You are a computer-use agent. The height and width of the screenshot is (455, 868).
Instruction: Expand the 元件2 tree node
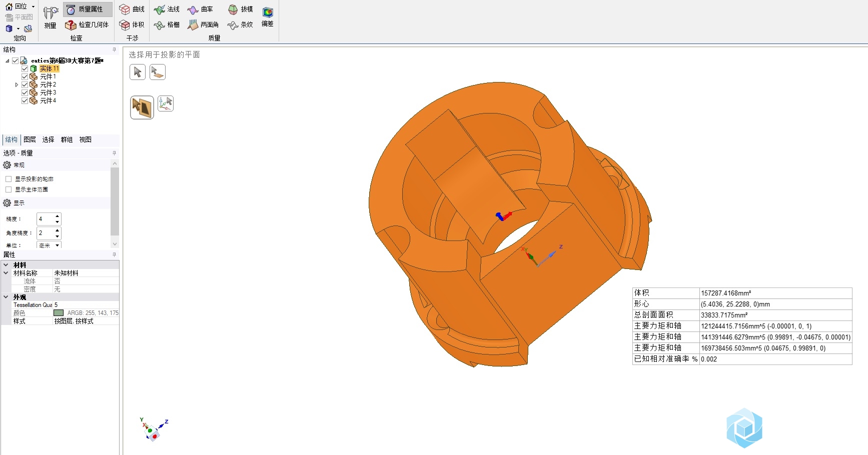[x=17, y=85]
